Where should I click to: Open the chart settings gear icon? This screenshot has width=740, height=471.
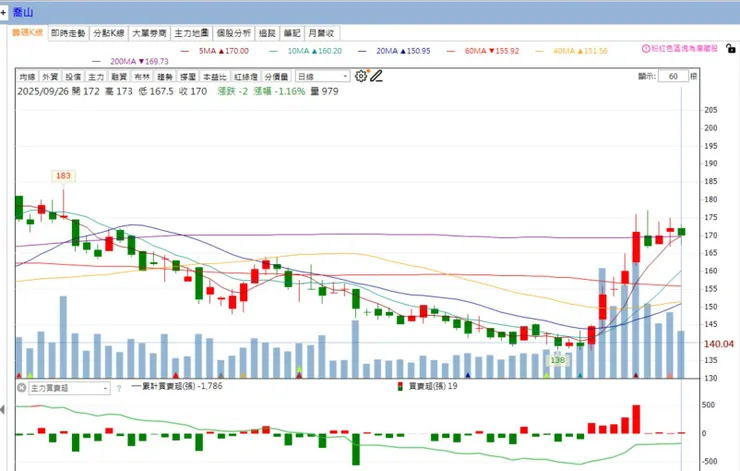[361, 76]
